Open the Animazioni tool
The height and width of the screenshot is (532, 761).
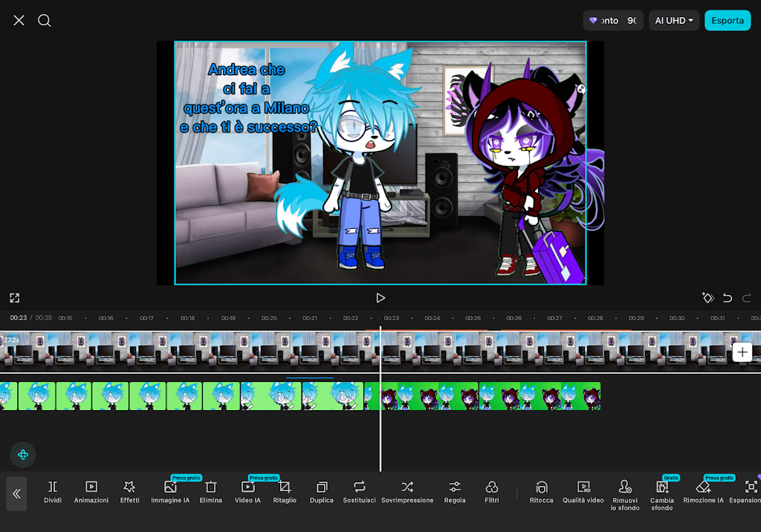tap(91, 492)
